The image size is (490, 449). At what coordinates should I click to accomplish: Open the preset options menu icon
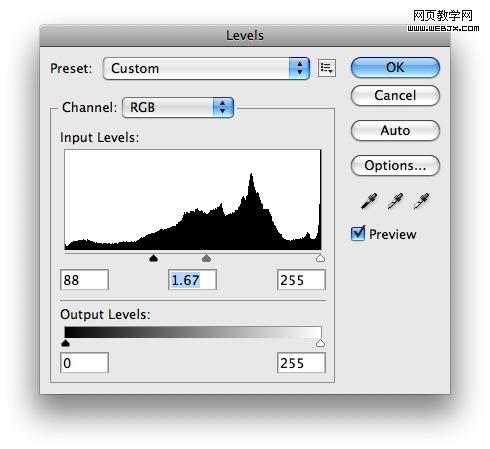327,68
